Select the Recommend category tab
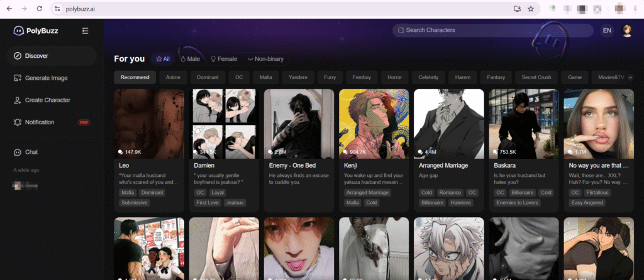Screen dimensions: 644x280 (135, 77)
